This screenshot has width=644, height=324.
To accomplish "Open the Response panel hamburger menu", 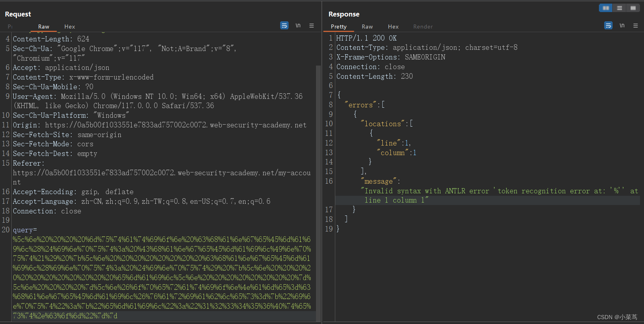I will [x=636, y=25].
